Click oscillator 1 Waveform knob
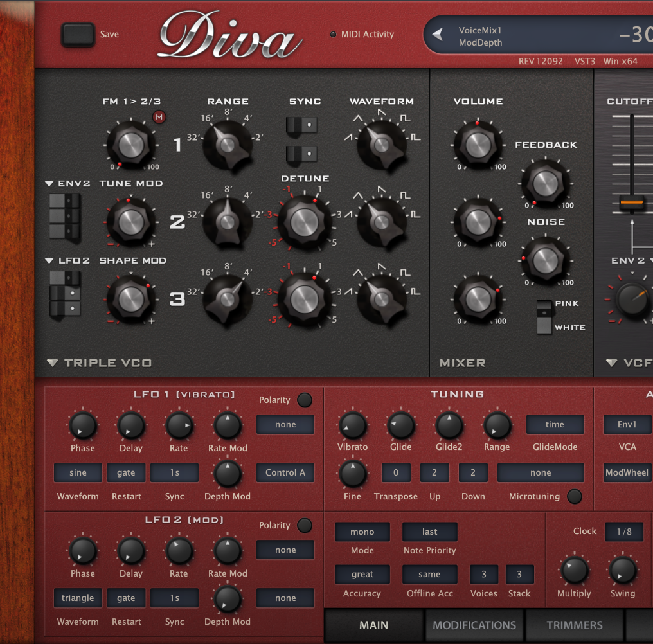Screen dimensions: 653x644 pyautogui.click(x=382, y=145)
